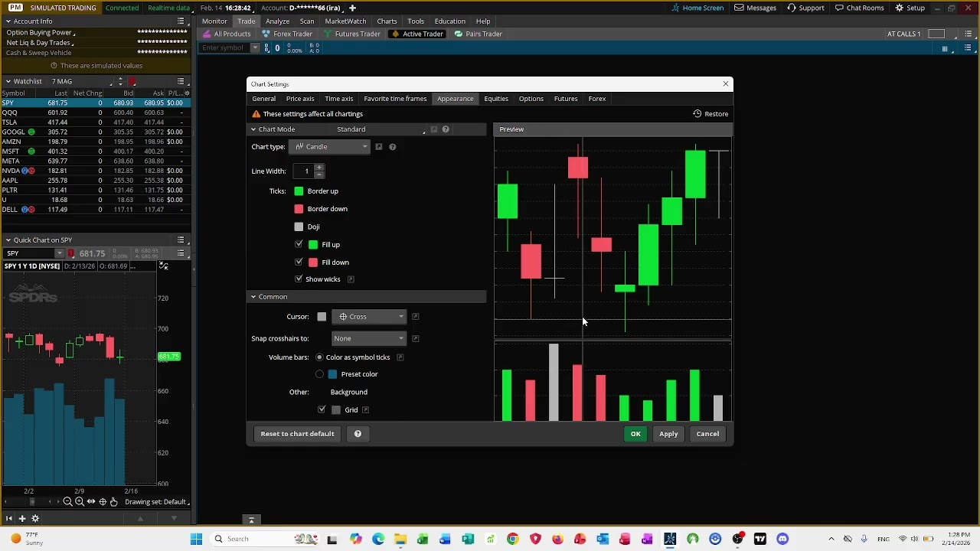Click help icon in Chart Mode header
Image resolution: width=980 pixels, height=551 pixels.
446,129
